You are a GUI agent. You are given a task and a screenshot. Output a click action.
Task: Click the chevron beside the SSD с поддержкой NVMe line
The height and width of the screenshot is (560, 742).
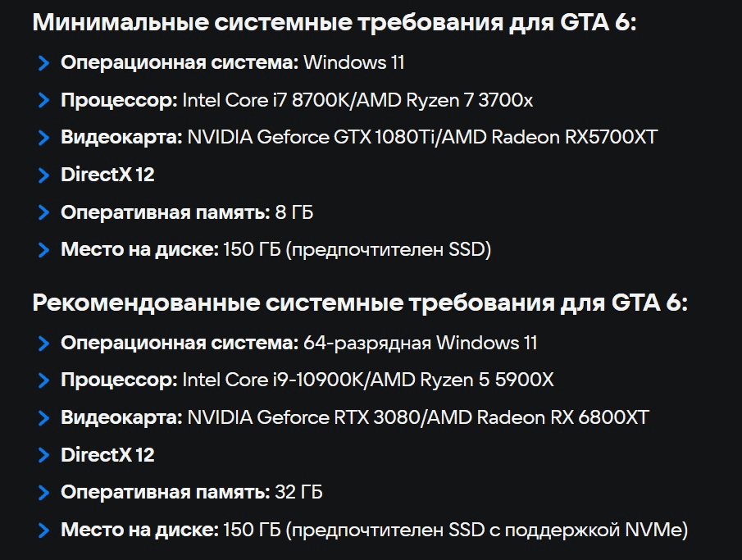click(43, 530)
